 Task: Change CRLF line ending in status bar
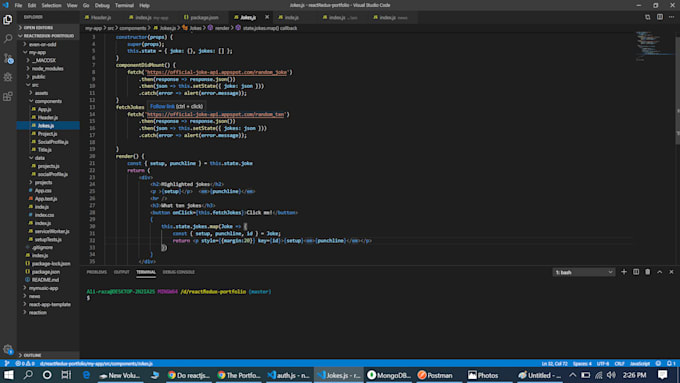point(619,363)
